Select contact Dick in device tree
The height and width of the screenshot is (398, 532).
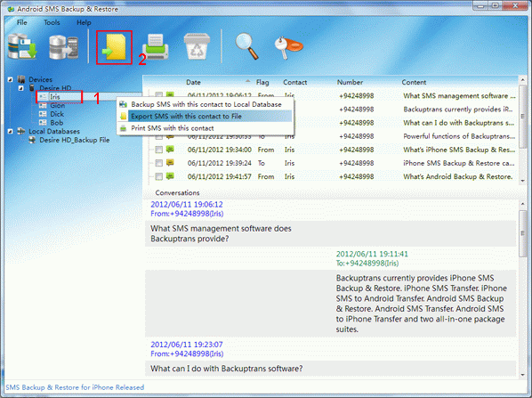coord(57,114)
